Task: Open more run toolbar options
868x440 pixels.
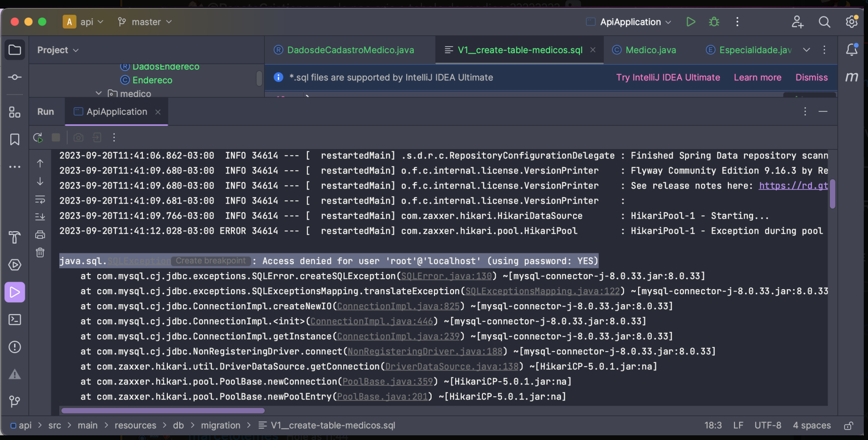Action: (114, 137)
